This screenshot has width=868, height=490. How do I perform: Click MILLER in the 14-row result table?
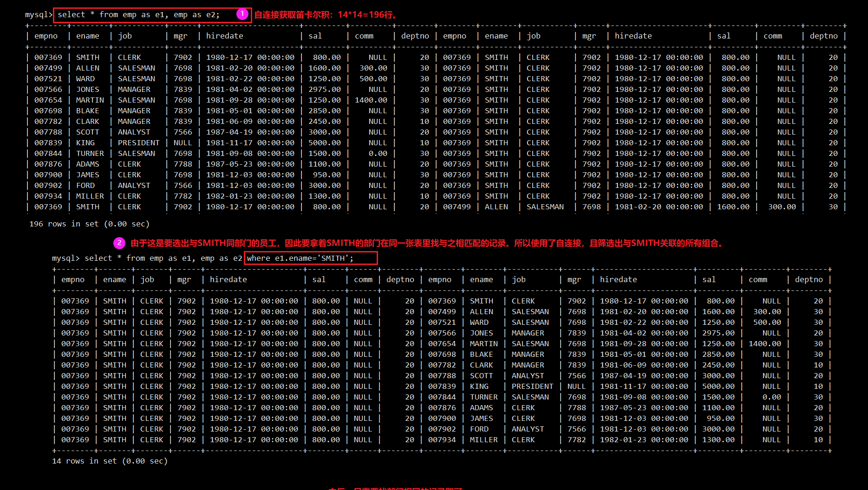pos(484,439)
